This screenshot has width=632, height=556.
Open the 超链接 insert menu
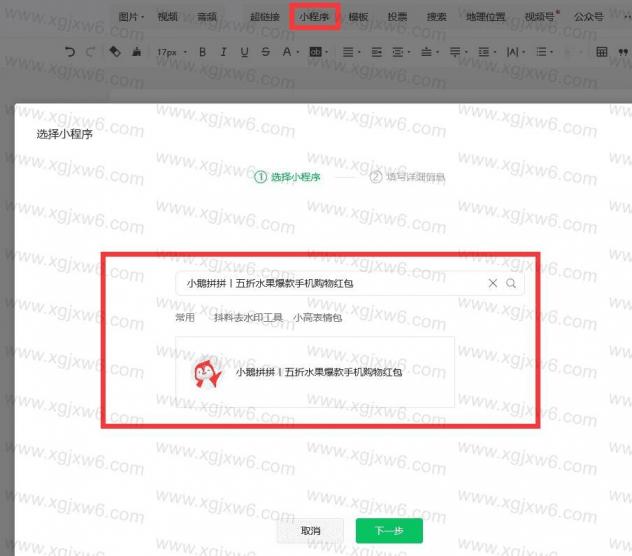pyautogui.click(x=265, y=17)
